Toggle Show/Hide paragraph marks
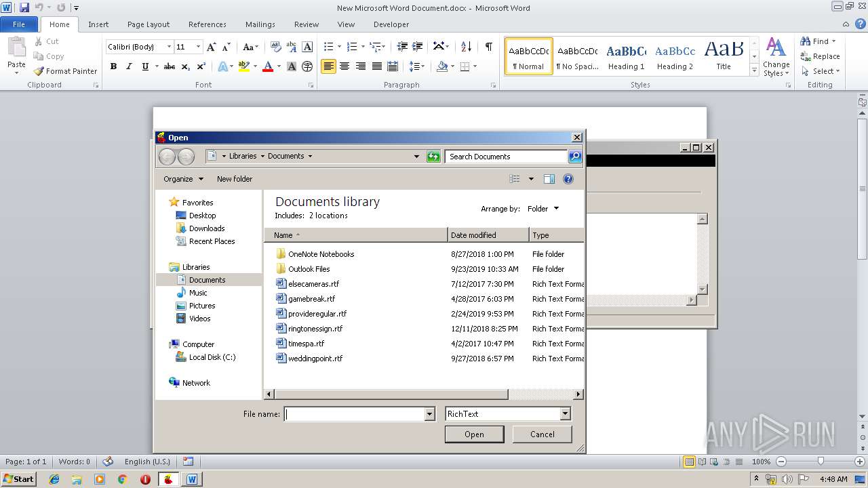 click(488, 47)
